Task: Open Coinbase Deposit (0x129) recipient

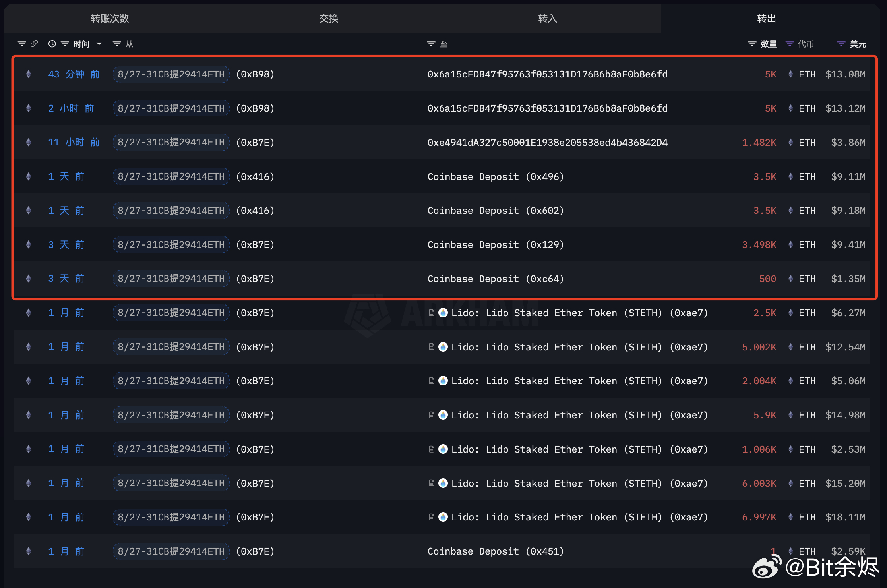Action: pos(496,245)
